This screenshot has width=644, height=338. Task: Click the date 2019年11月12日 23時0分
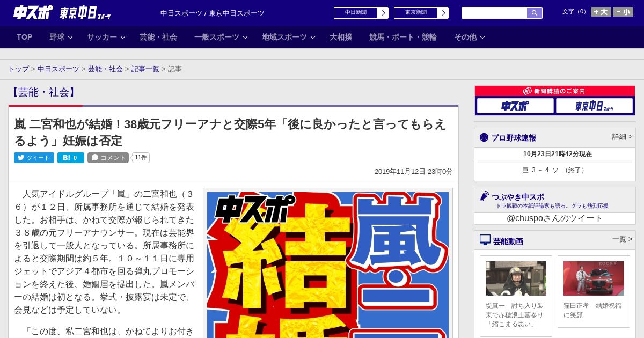click(x=414, y=172)
